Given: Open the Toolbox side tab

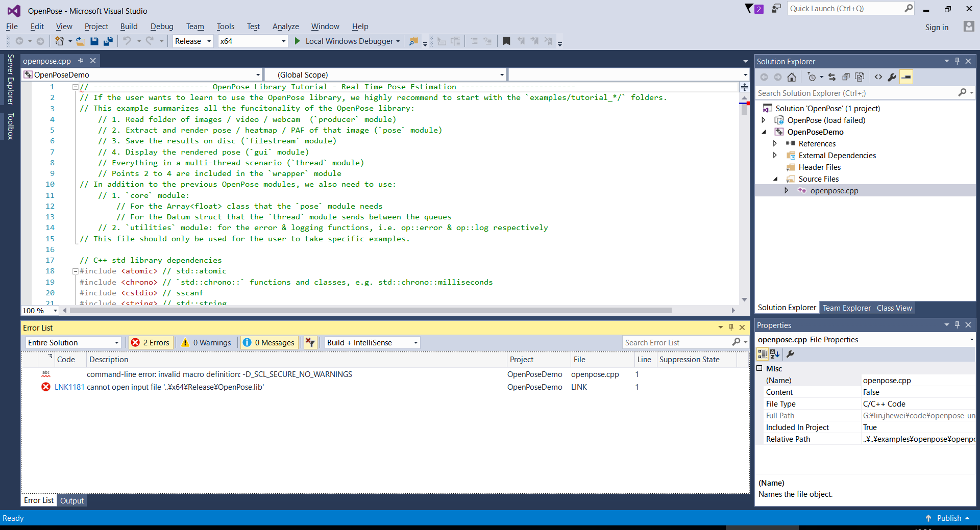Looking at the screenshot, I should coord(10,127).
